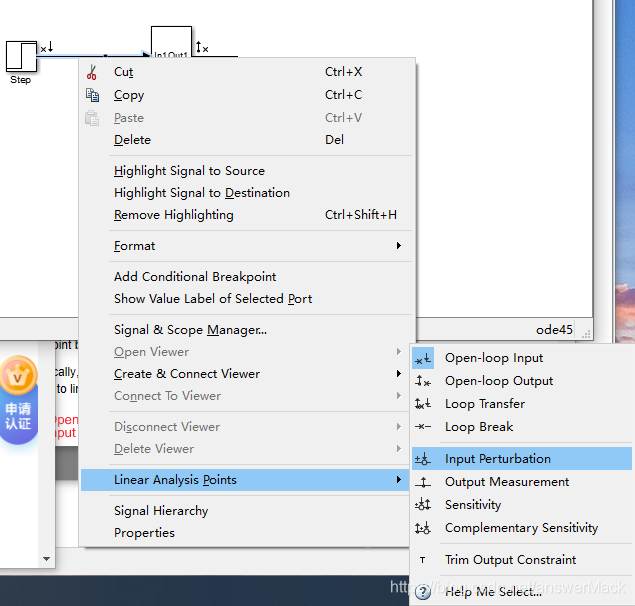Viewport: 635px width, 606px height.
Task: Click the Loop Break icon
Action: tap(423, 427)
